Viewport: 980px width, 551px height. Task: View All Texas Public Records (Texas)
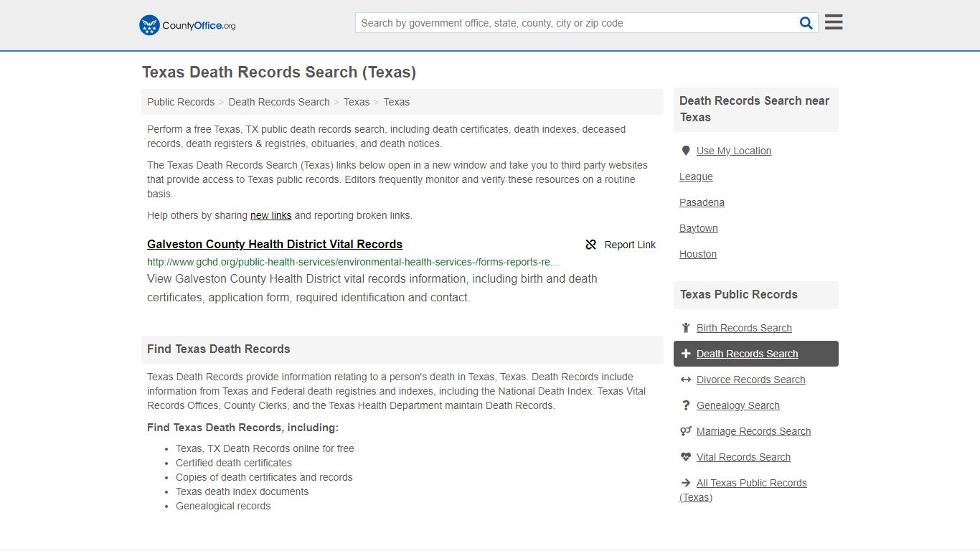[x=743, y=490]
